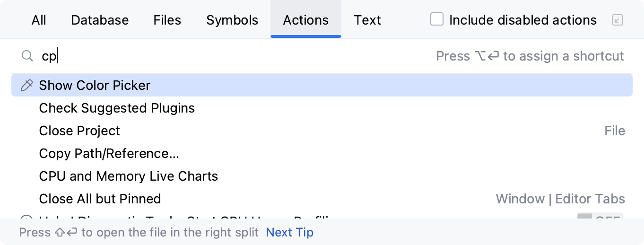Choose Check Suggested Plugins from results
Viewport: 644px width, 245px height.
click(117, 108)
